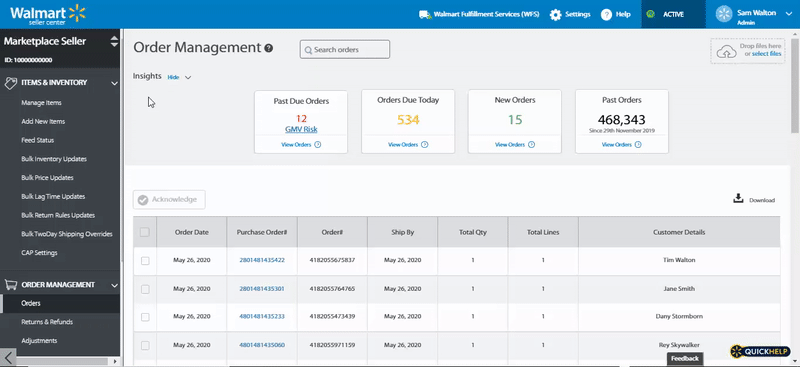Image resolution: width=800 pixels, height=367 pixels.
Task: Click the Order Management help tooltip icon
Action: tap(268, 48)
